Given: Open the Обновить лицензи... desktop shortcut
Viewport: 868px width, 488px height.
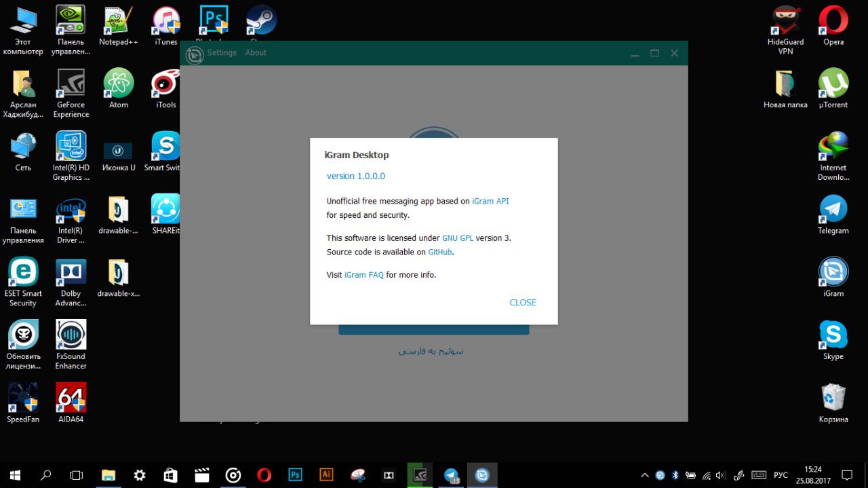Looking at the screenshot, I should (x=23, y=345).
